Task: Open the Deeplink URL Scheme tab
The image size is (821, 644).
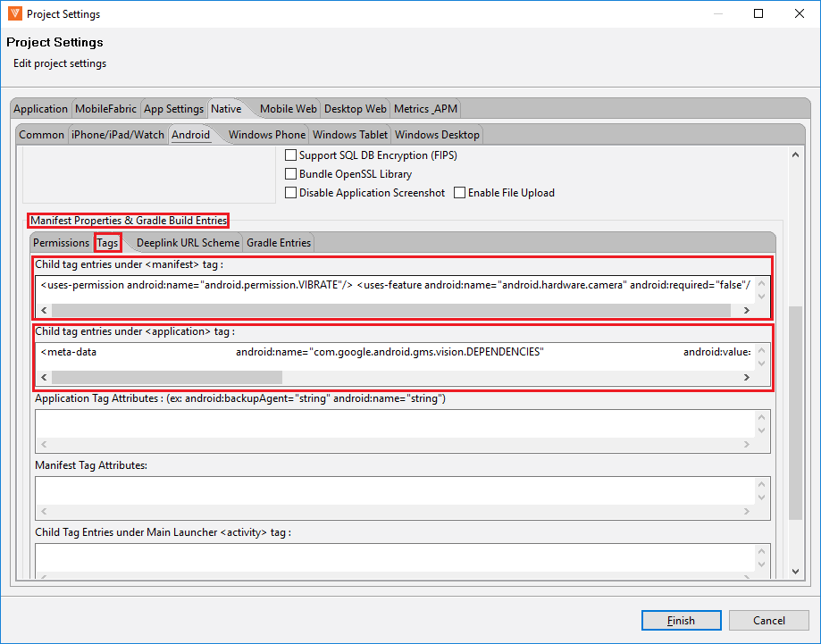Action: 188,243
